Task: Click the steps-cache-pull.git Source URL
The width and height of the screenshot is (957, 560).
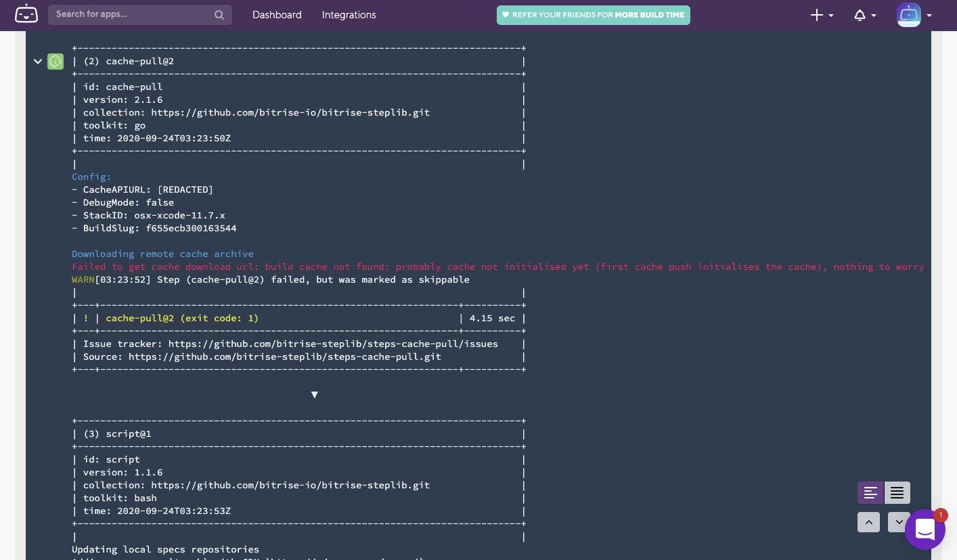Action: click(x=285, y=356)
